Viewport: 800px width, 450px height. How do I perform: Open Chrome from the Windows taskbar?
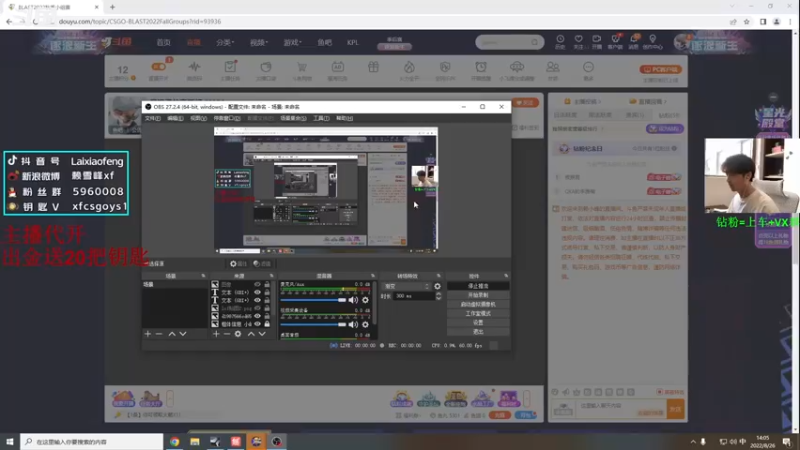tap(174, 442)
